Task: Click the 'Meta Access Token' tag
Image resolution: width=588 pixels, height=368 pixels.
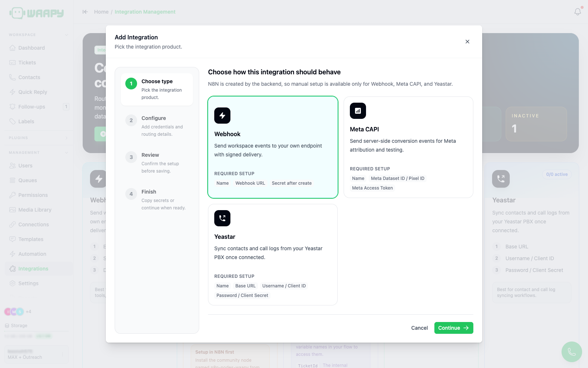Action: [372, 188]
